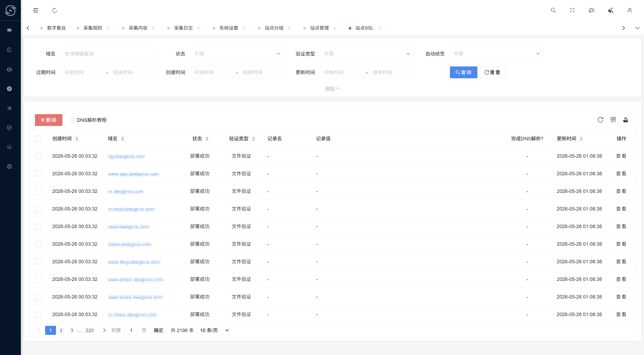
Task: Check the sixth table row checkbox
Action: pyautogui.click(x=38, y=244)
